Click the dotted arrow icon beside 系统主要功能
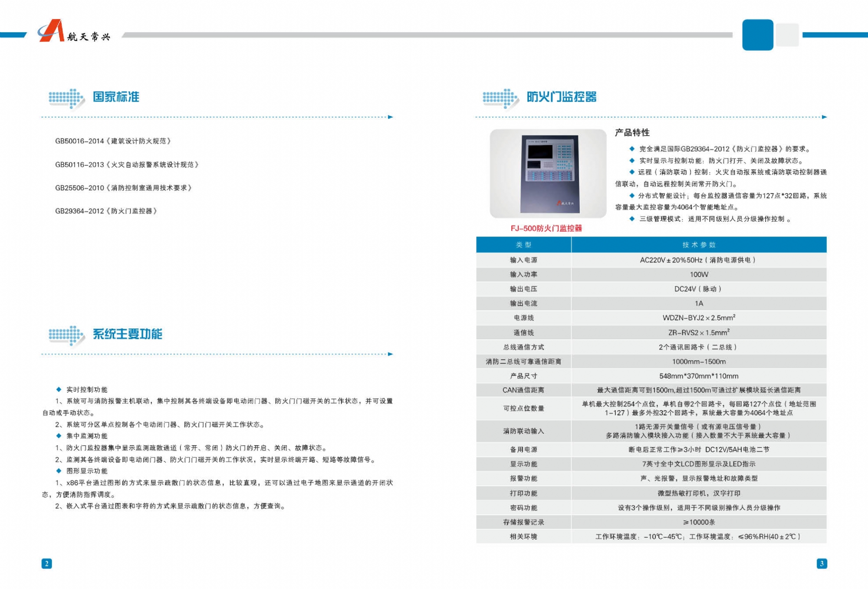 pos(66,336)
